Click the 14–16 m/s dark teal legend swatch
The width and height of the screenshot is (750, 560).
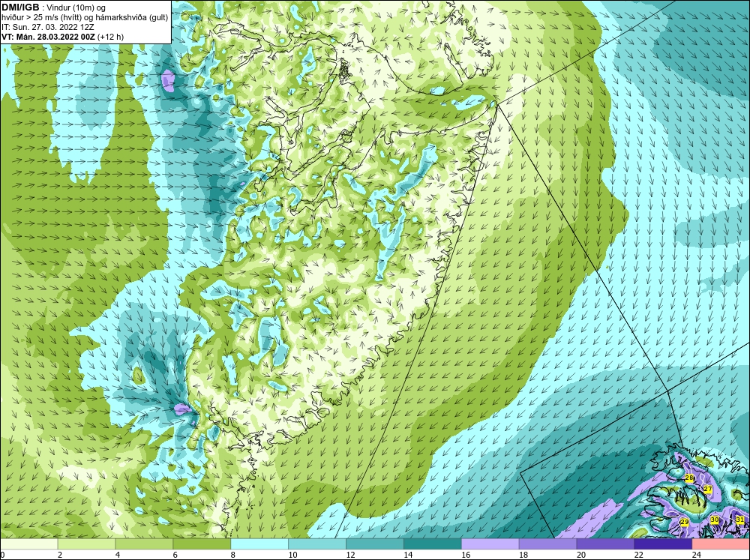433,544
